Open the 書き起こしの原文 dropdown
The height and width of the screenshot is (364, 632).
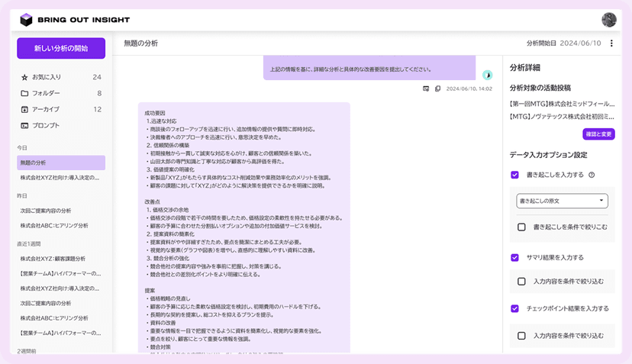[561, 201]
